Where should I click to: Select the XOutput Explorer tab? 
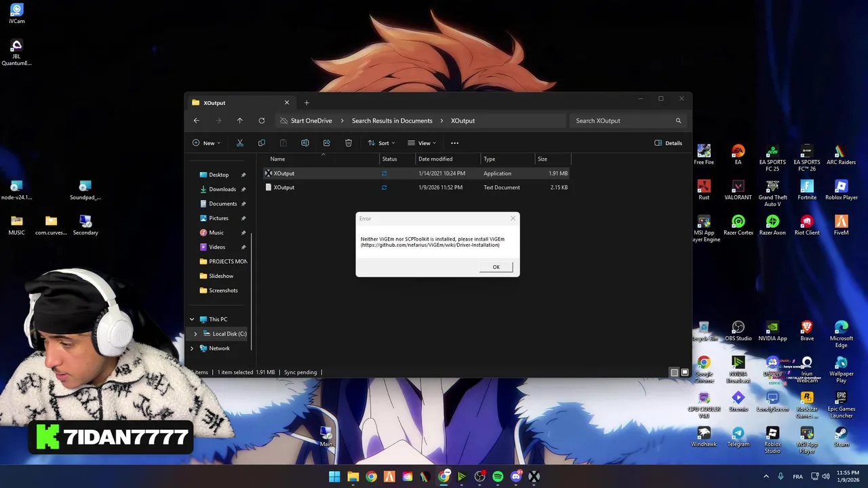(x=240, y=103)
